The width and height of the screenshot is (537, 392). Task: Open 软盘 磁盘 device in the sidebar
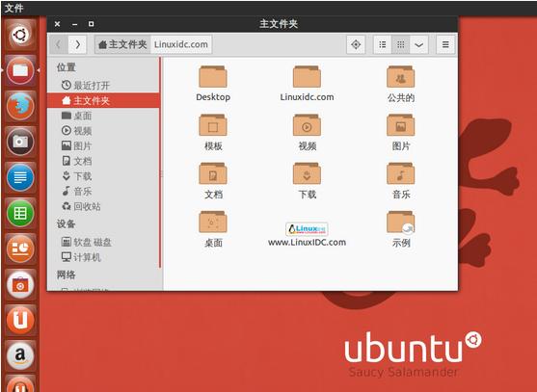pos(103,242)
